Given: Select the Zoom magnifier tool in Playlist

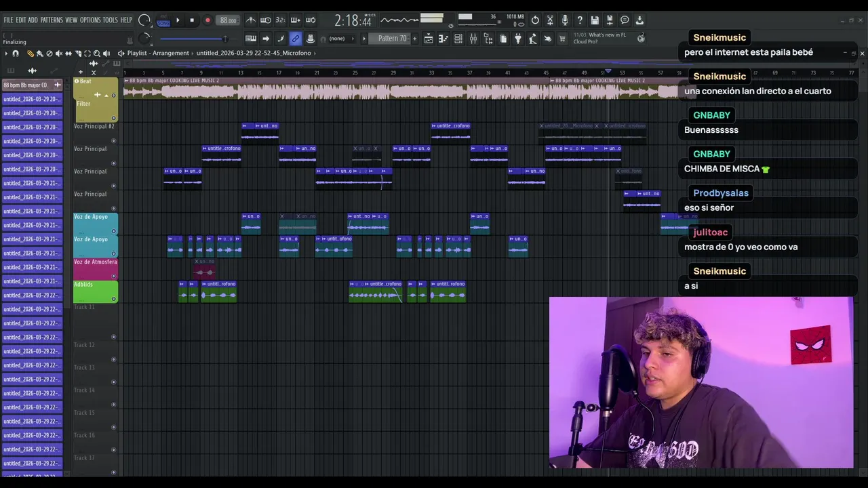Looking at the screenshot, I should pyautogui.click(x=97, y=53).
